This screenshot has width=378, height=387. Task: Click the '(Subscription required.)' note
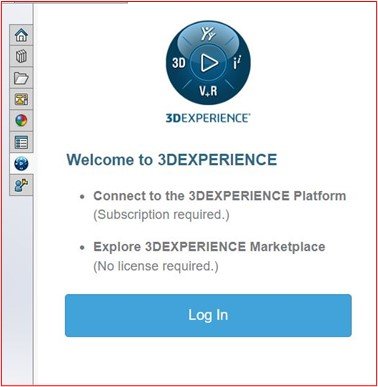point(161,215)
